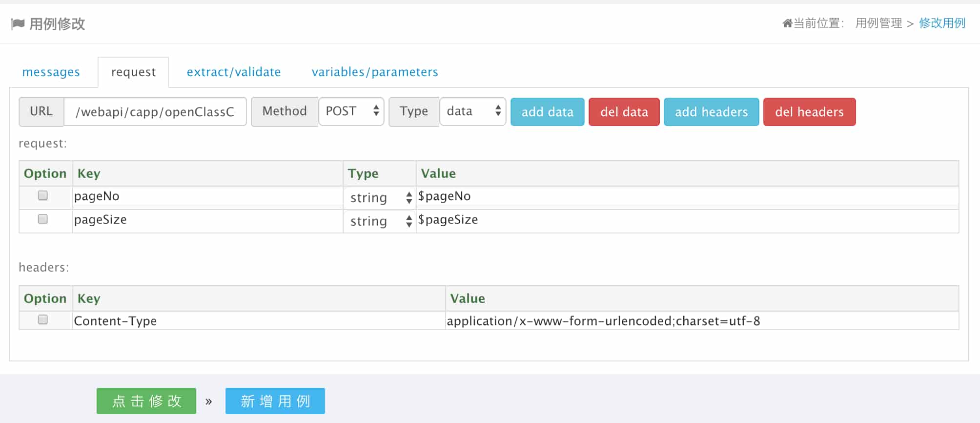Toggle the pageNo row checkbox
980x423 pixels.
[x=43, y=196]
